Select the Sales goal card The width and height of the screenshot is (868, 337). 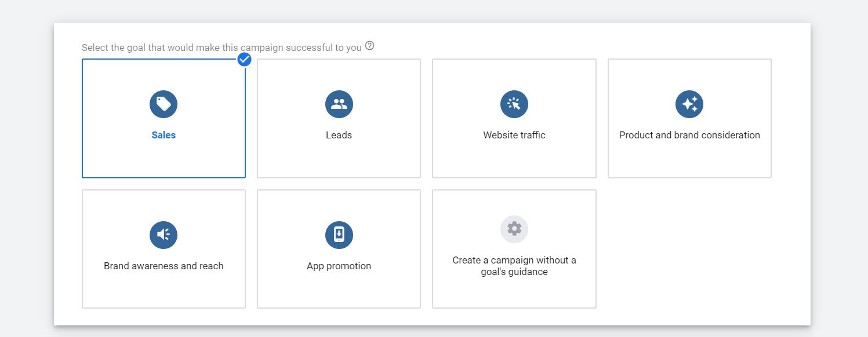tap(164, 118)
